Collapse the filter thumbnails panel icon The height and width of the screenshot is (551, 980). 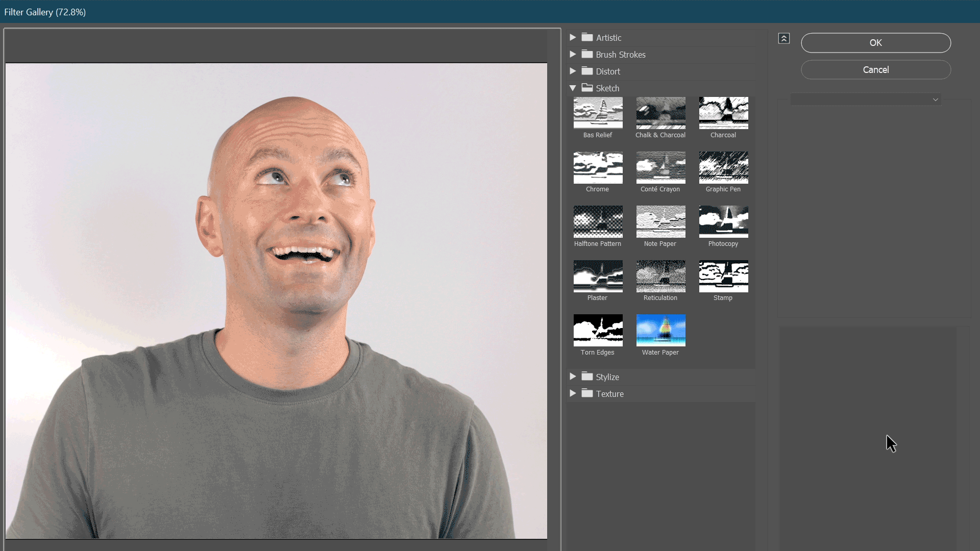point(783,38)
